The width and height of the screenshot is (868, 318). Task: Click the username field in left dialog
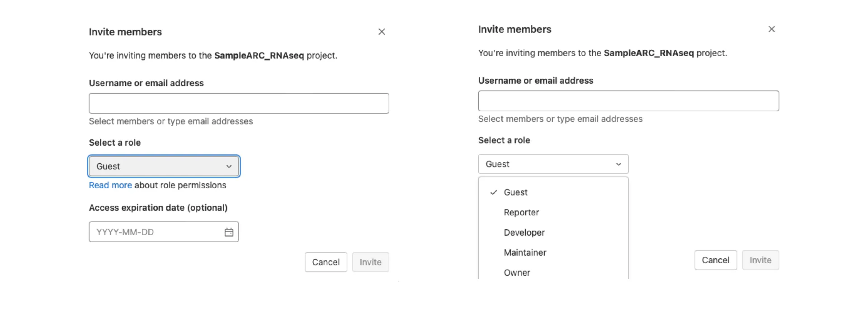pos(239,103)
